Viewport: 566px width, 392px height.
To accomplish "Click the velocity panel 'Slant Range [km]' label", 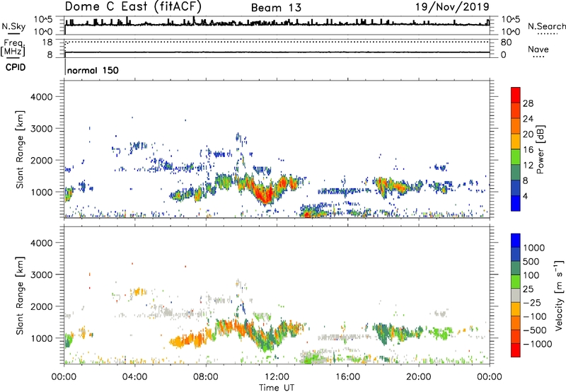I will [x=20, y=295].
